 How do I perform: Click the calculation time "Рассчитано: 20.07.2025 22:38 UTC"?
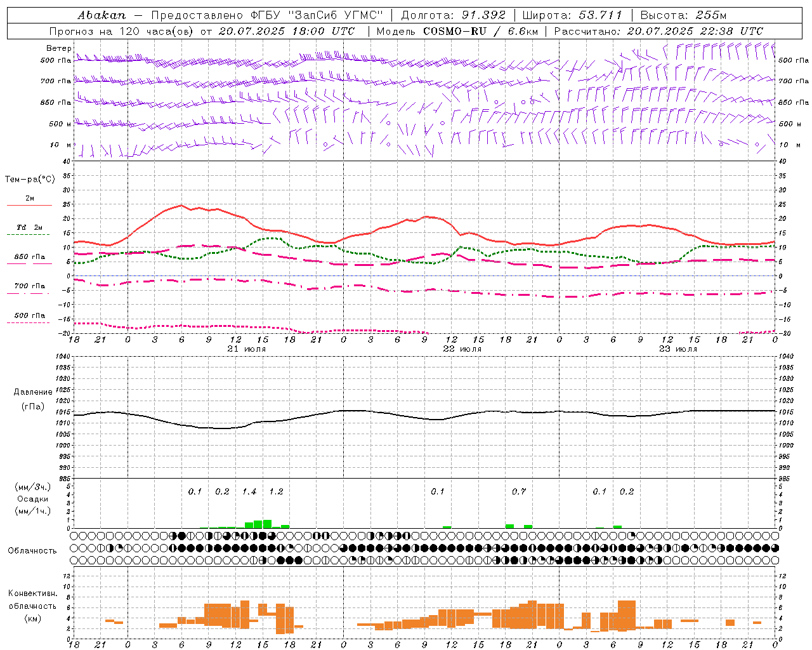tap(658, 31)
